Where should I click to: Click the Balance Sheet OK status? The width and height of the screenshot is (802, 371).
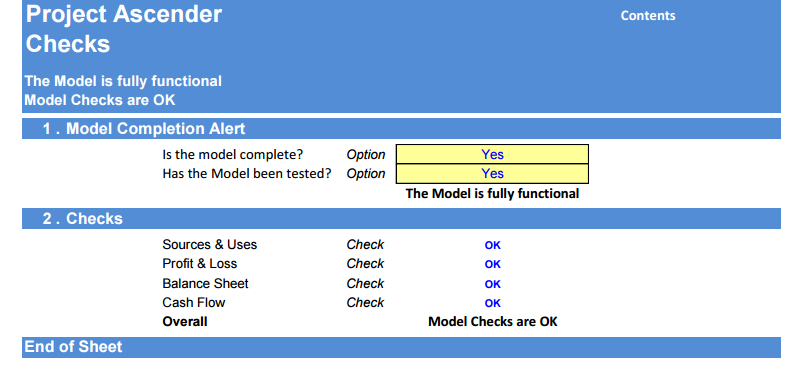tap(493, 284)
